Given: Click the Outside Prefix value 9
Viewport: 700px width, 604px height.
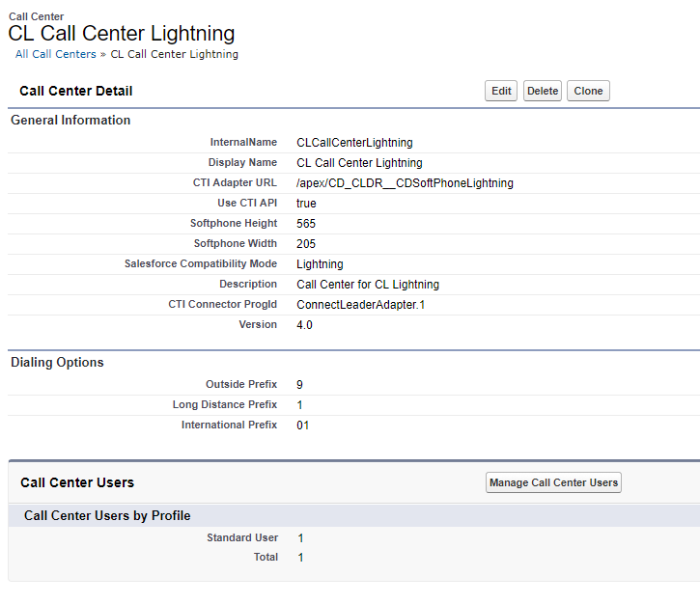Looking at the screenshot, I should pyautogui.click(x=299, y=385).
